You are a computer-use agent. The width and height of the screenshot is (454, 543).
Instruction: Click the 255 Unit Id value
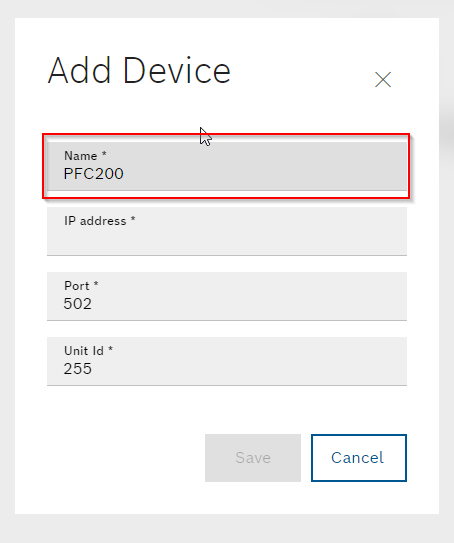(78, 369)
